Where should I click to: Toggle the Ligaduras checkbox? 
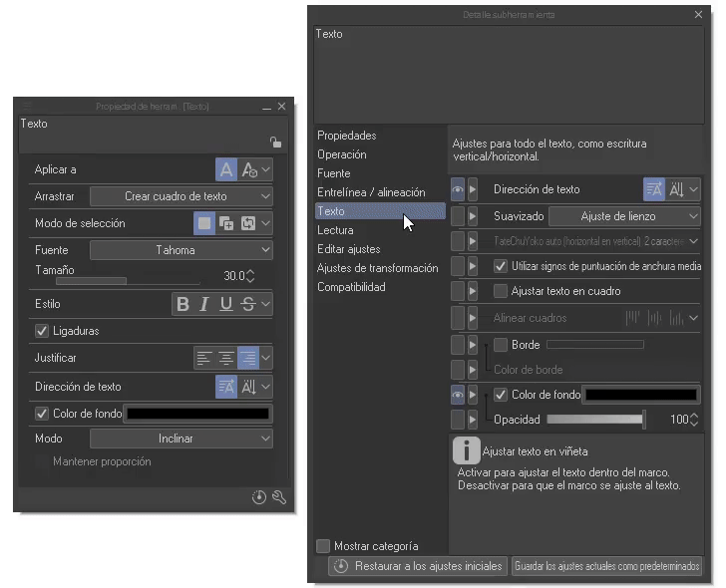[42, 331]
